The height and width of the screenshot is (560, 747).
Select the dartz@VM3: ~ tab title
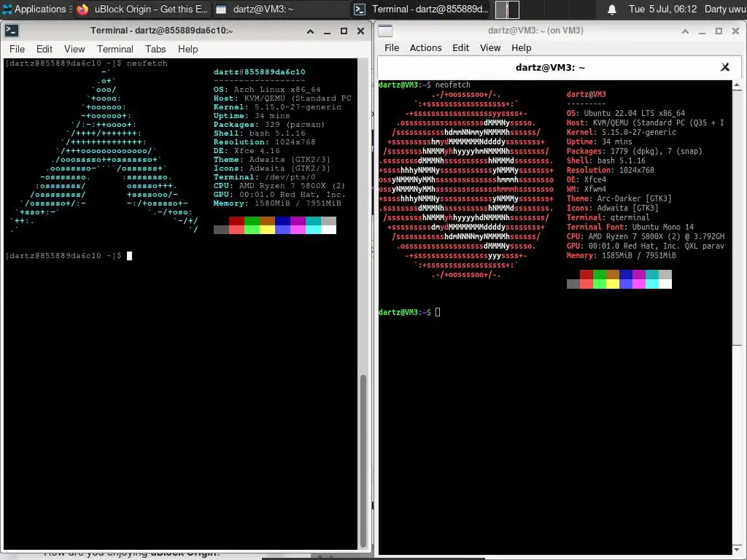[550, 68]
